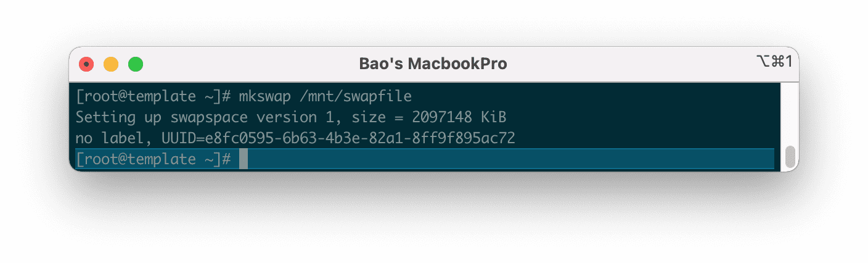Click the highlighted last [root@template ~]# prompt

[153, 159]
